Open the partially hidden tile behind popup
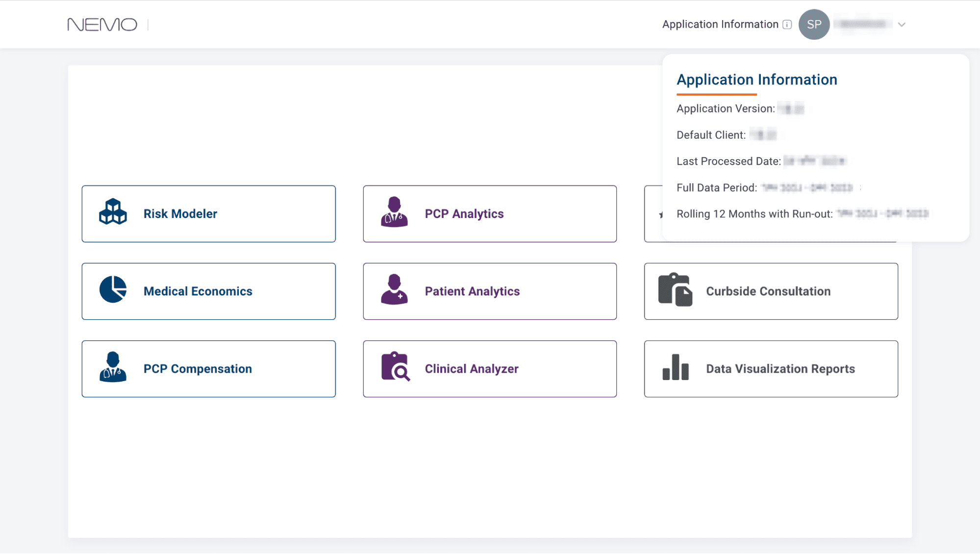The height and width of the screenshot is (554, 980). point(653,214)
